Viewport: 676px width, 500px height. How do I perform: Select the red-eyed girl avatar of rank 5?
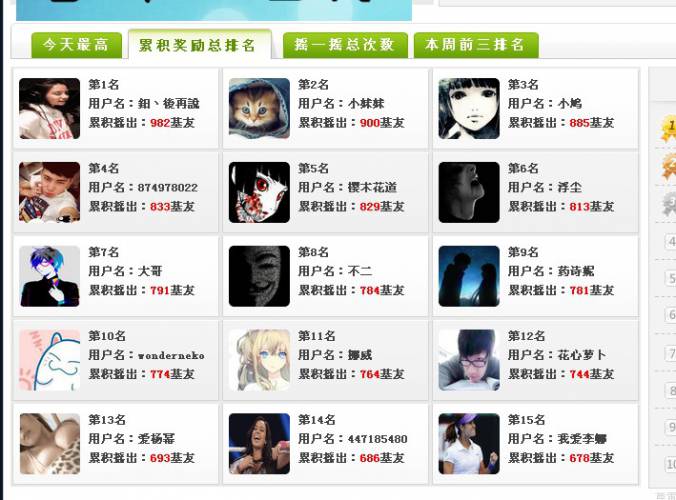point(259,192)
